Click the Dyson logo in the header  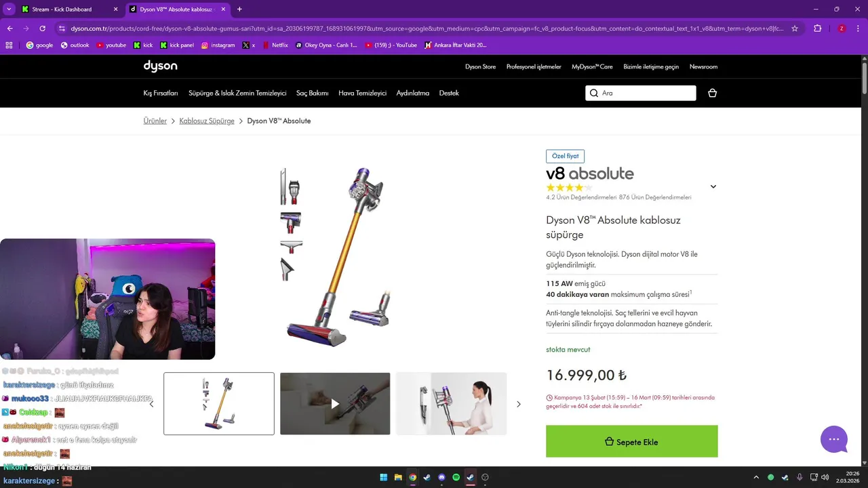(x=160, y=66)
